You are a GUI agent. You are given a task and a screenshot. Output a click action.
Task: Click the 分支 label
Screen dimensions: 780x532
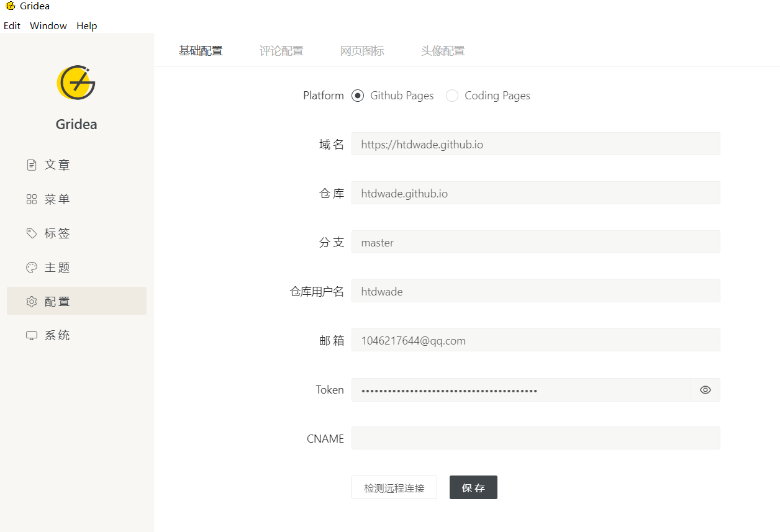pos(332,243)
